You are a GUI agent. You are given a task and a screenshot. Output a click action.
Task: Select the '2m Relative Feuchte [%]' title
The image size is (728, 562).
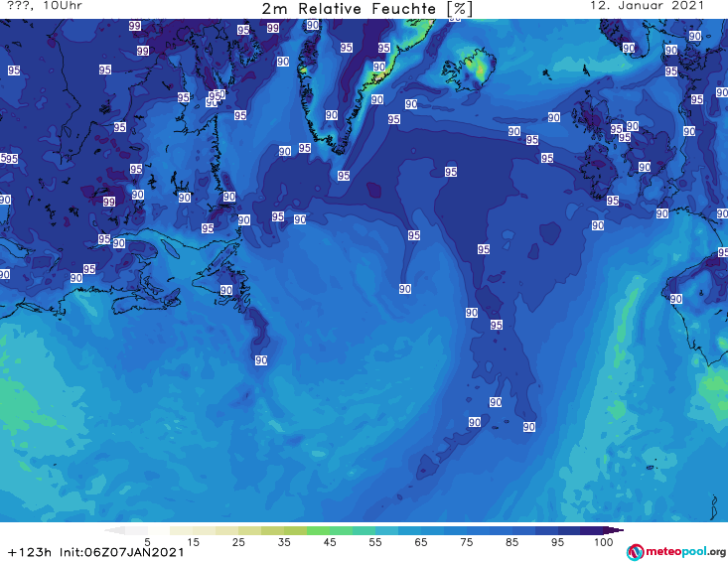pyautogui.click(x=366, y=9)
